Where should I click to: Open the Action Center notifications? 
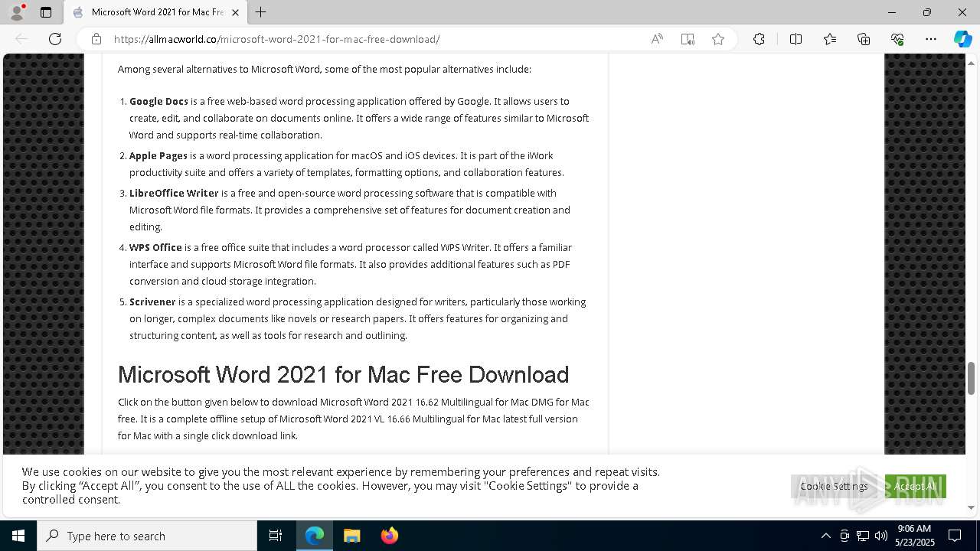955,536
